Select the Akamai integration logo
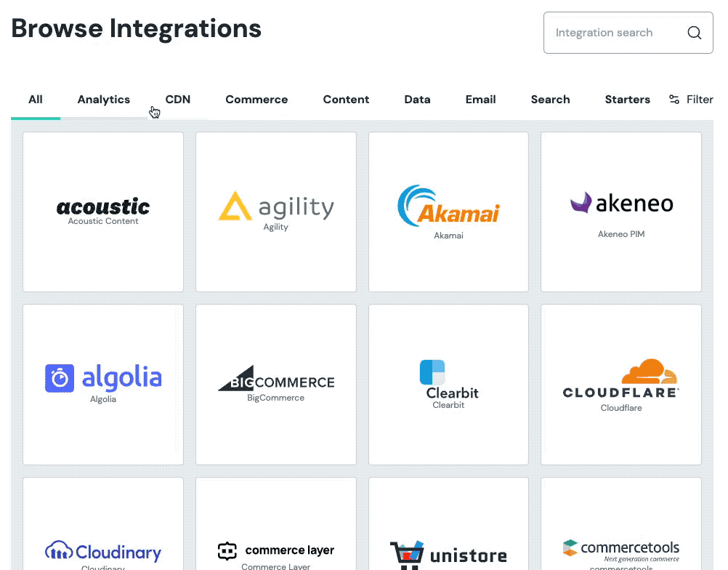The image size is (728, 570). point(448,206)
